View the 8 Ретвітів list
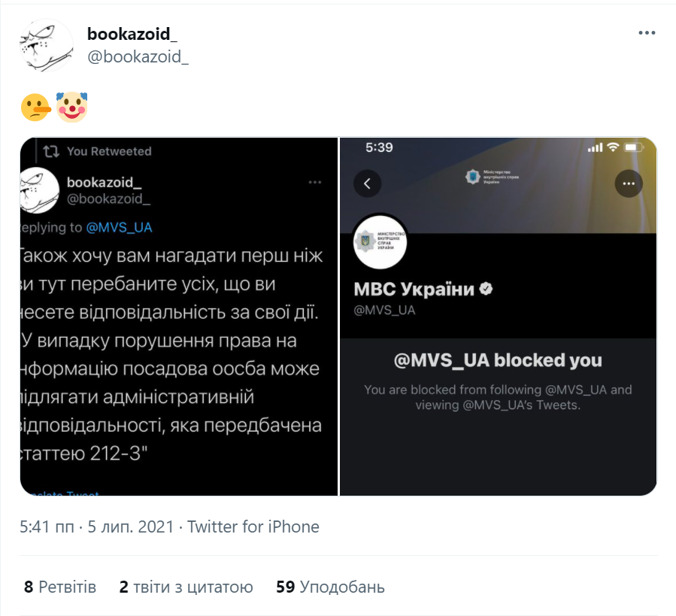This screenshot has height=616, width=676. (x=60, y=587)
